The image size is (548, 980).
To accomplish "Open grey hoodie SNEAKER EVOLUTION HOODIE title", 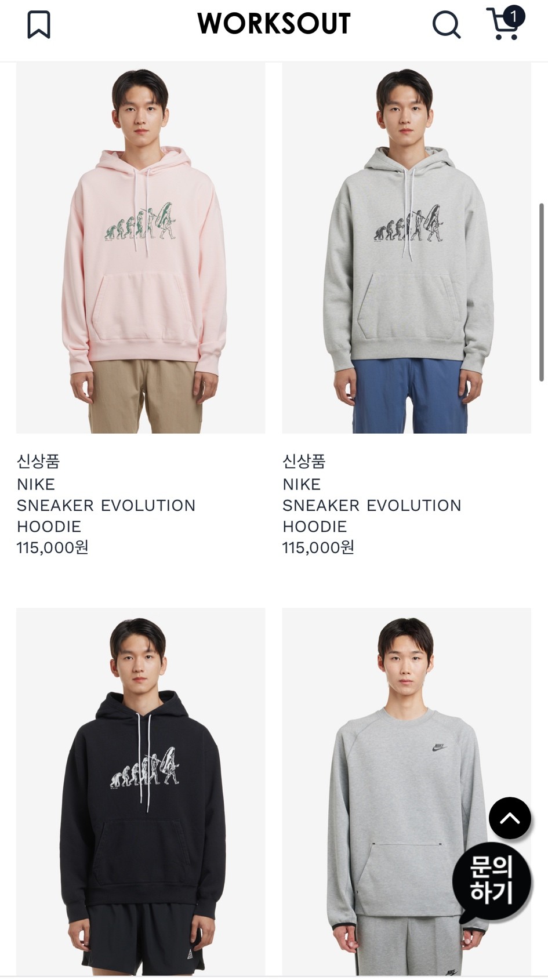I will point(372,516).
